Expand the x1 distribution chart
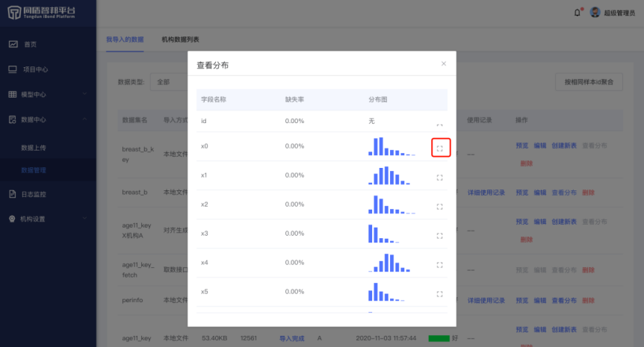The image size is (644, 347). (x=440, y=178)
